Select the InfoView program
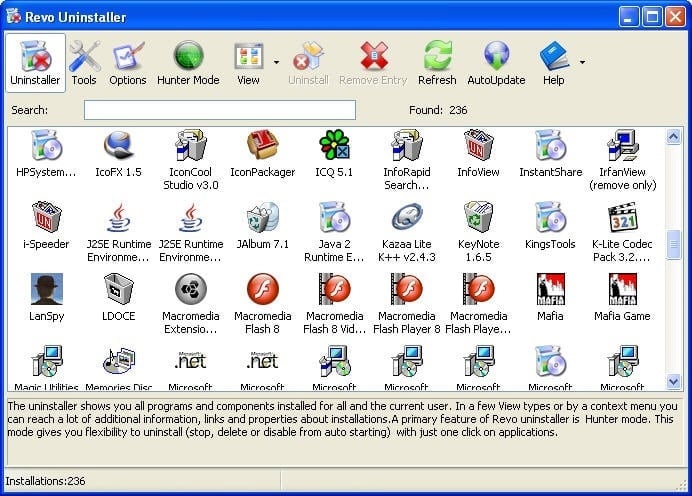The image size is (692, 496). [478, 153]
